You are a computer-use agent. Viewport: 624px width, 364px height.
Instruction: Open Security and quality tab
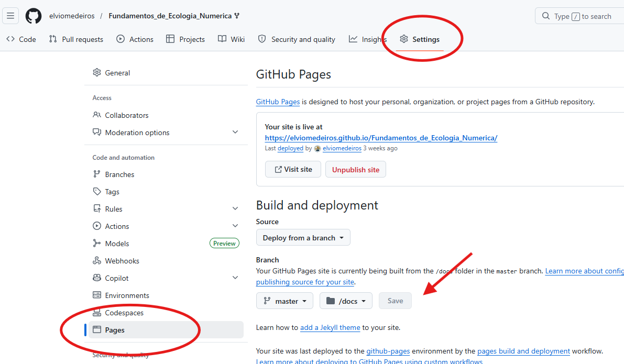(297, 39)
